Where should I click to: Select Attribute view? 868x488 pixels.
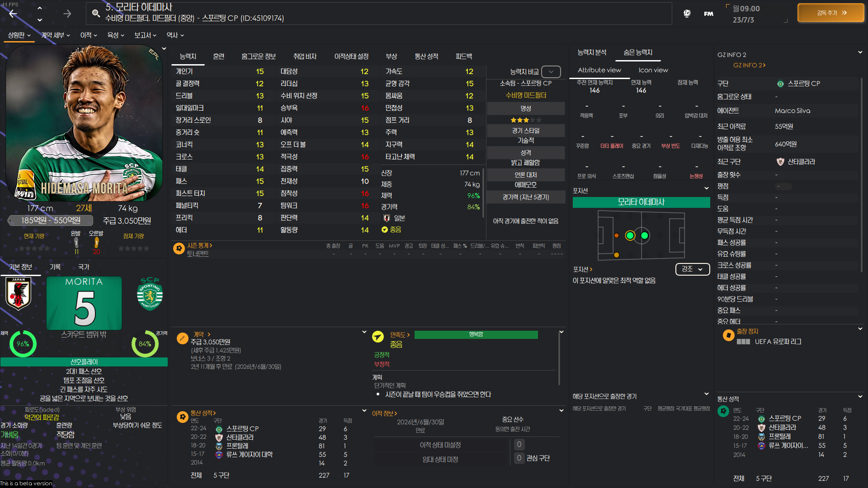[x=599, y=70]
